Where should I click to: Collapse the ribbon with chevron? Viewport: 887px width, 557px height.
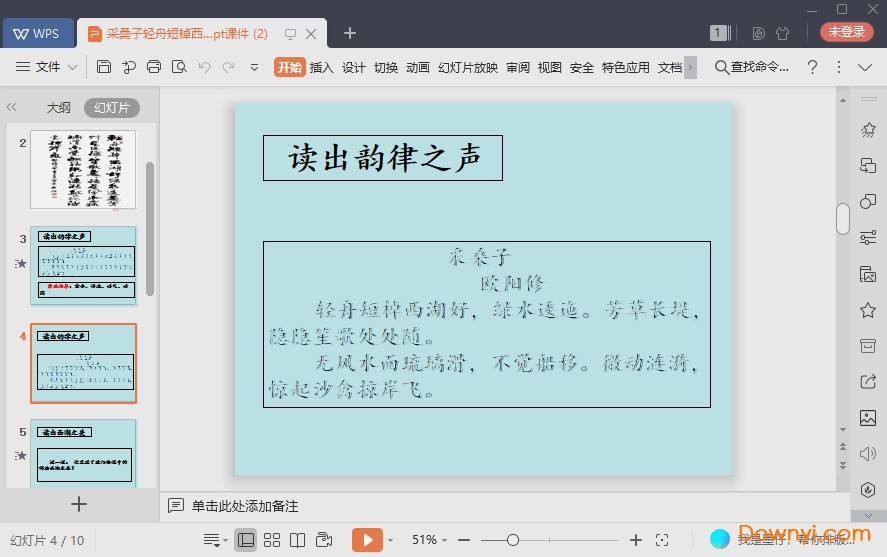(x=865, y=67)
